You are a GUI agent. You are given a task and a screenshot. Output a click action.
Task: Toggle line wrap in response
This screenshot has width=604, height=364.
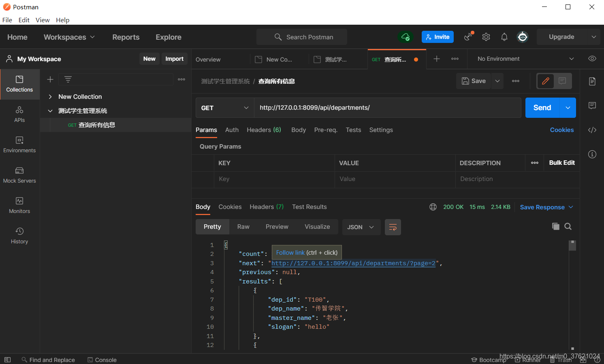(393, 227)
